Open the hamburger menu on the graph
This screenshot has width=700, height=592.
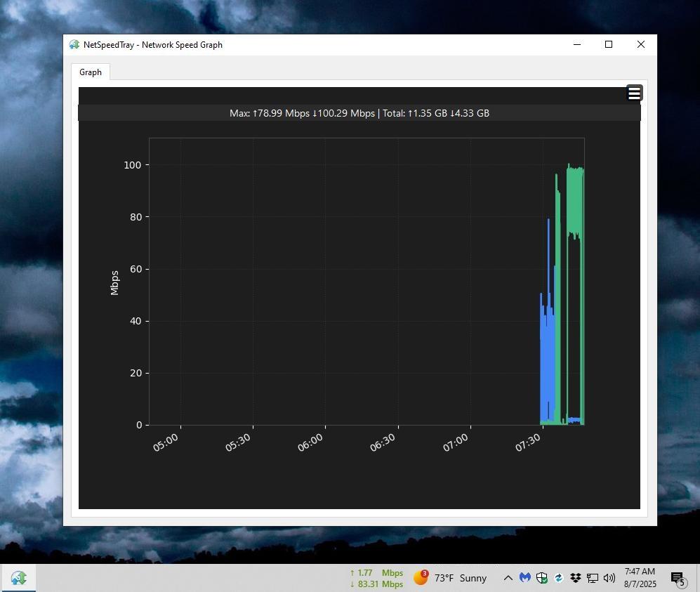click(x=634, y=93)
